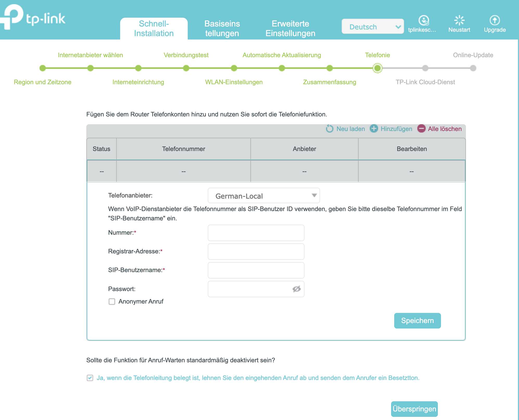
Task: Click the Alle löschen minus icon
Action: tap(421, 129)
